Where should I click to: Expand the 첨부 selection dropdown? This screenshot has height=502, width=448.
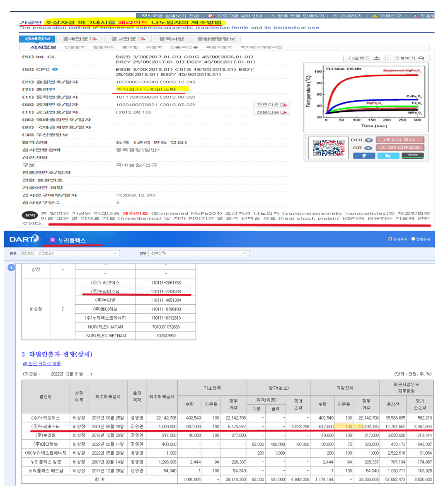199,253
